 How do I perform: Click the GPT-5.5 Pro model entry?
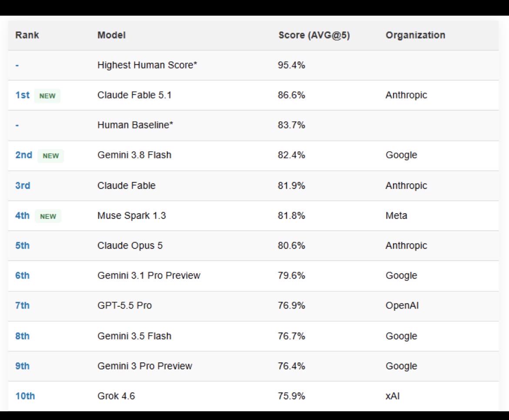pyautogui.click(x=125, y=306)
